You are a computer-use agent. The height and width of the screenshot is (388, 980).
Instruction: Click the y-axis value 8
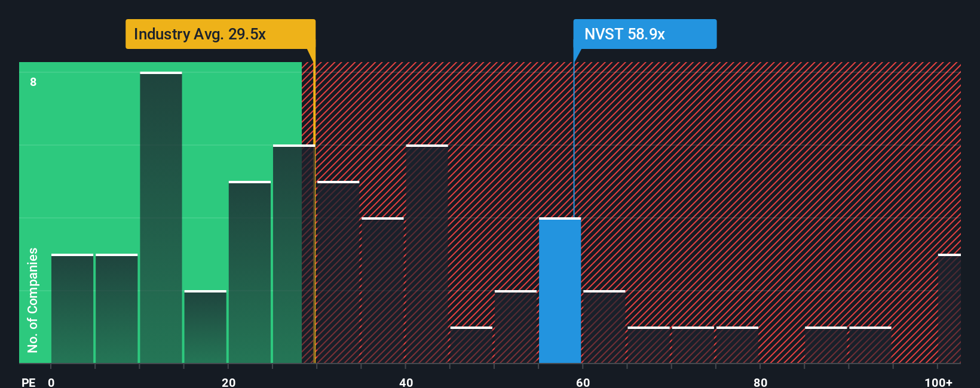(33, 82)
